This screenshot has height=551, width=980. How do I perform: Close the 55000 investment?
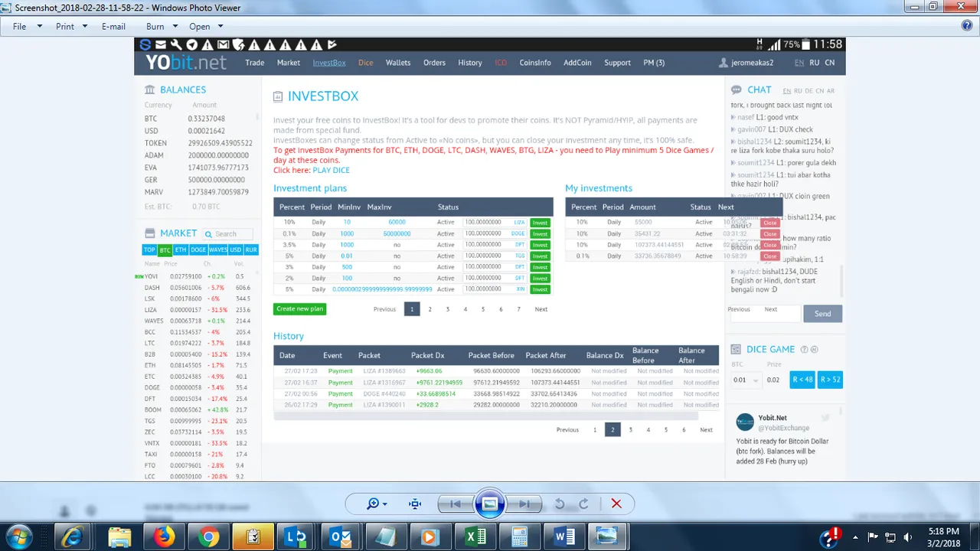tap(769, 223)
